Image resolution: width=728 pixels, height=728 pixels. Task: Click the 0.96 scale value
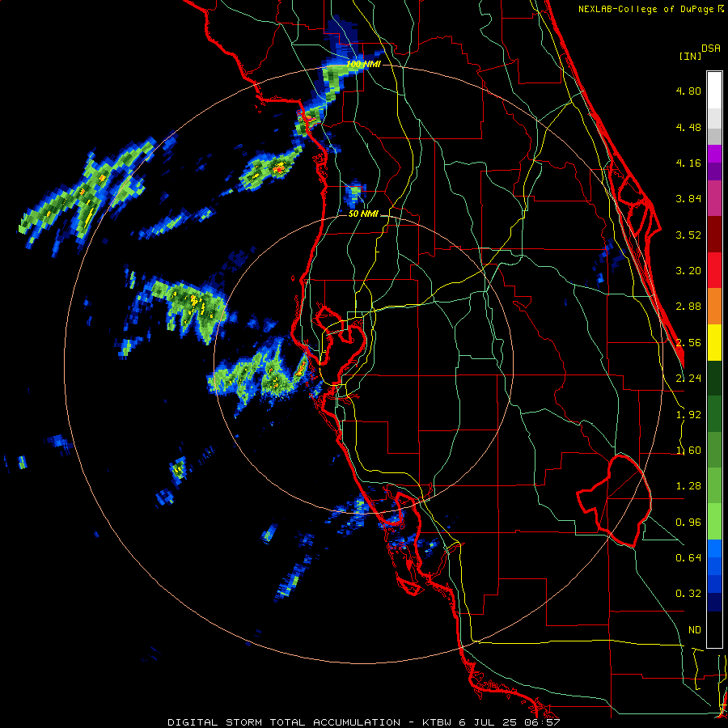click(x=688, y=523)
